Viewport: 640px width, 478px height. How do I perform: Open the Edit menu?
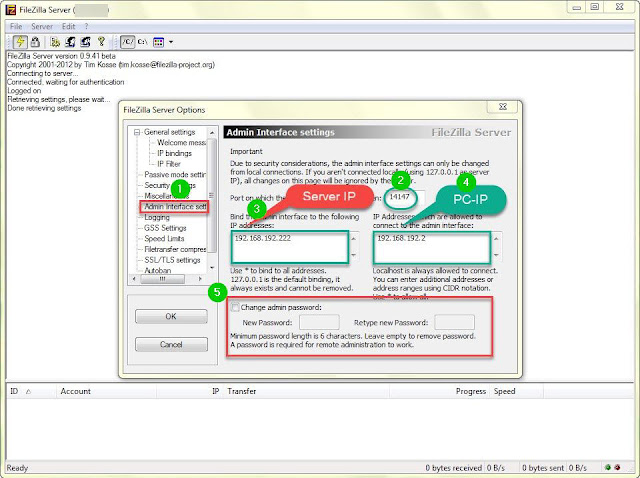(x=69, y=27)
